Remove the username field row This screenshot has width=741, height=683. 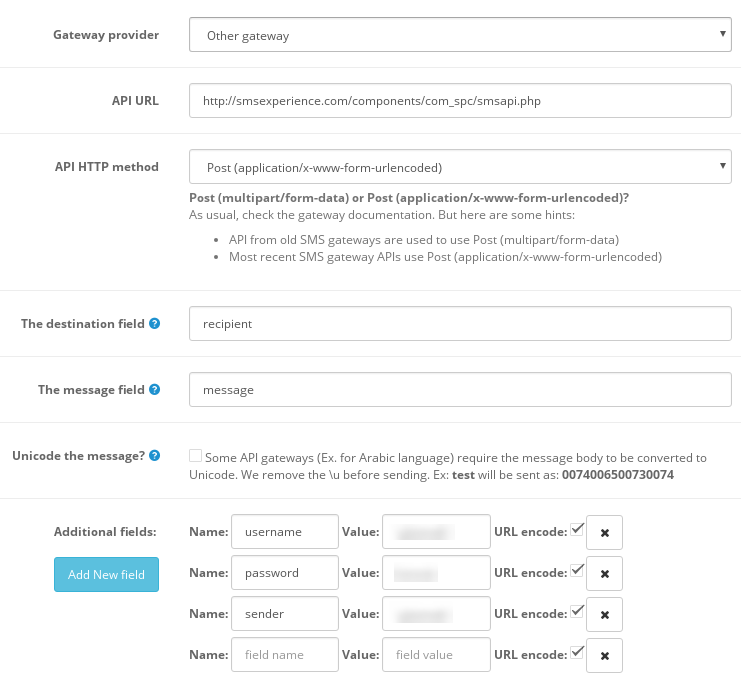[x=604, y=533]
